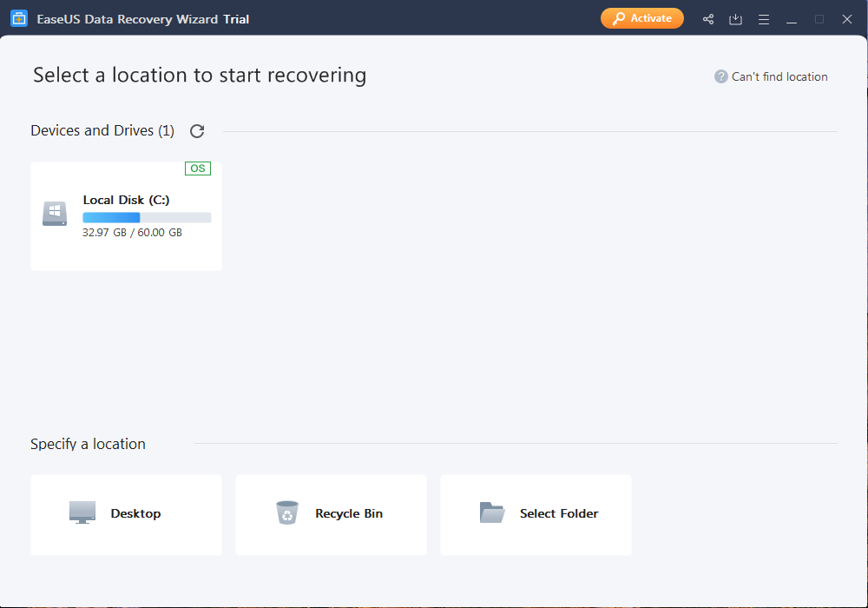Choose the Desktop location tile
This screenshot has width=868, height=608.
[x=126, y=514]
